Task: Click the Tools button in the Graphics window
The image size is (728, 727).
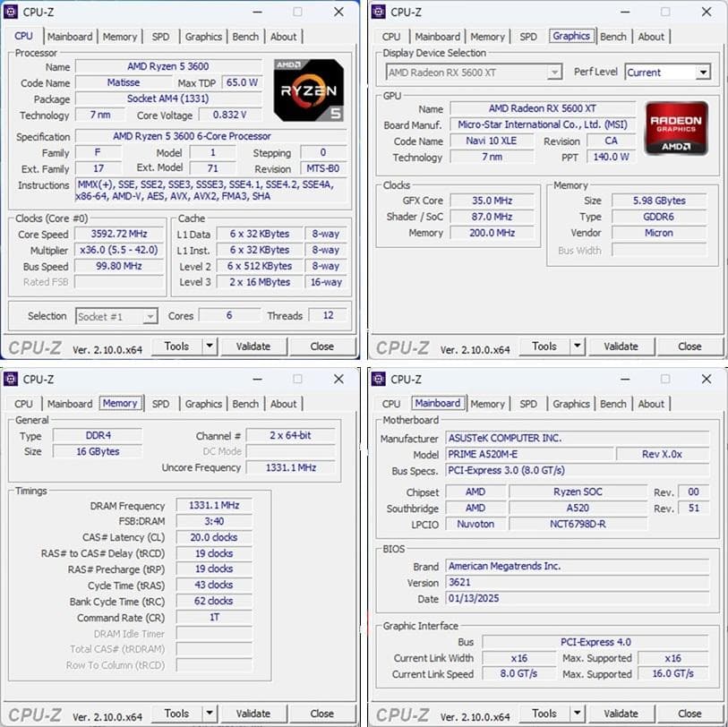Action: tap(544, 346)
